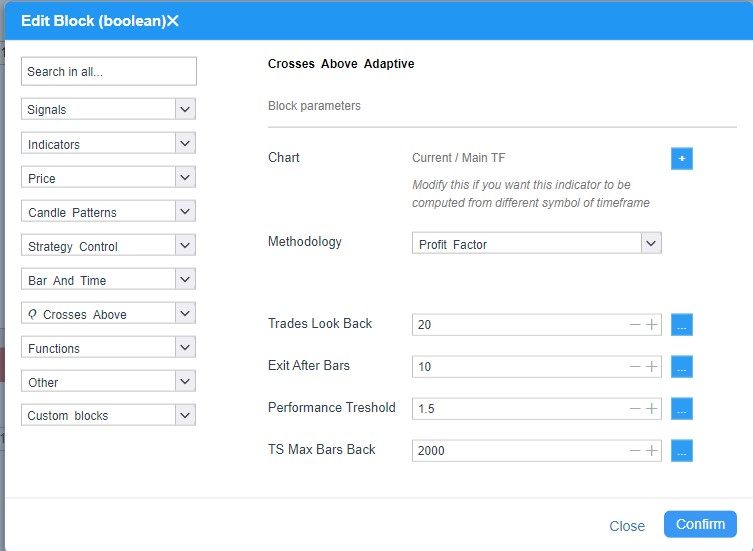Click the blue plus button beside Chart
The width and height of the screenshot is (753, 551).
[681, 159]
